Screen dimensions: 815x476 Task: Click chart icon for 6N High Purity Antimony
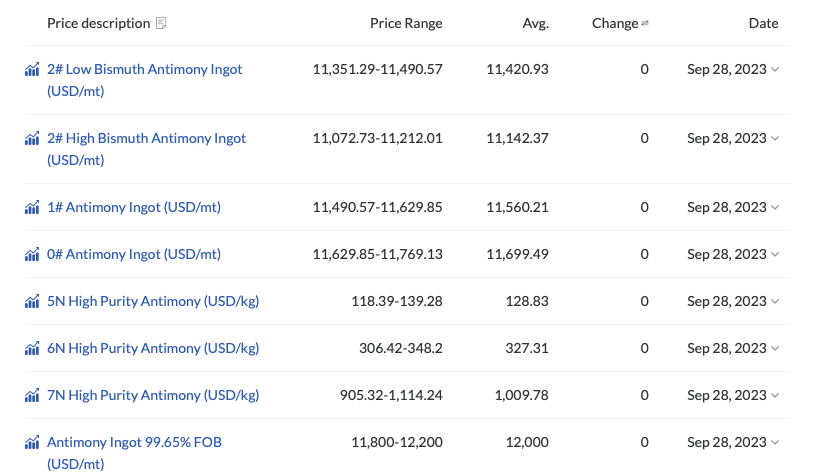(x=32, y=349)
